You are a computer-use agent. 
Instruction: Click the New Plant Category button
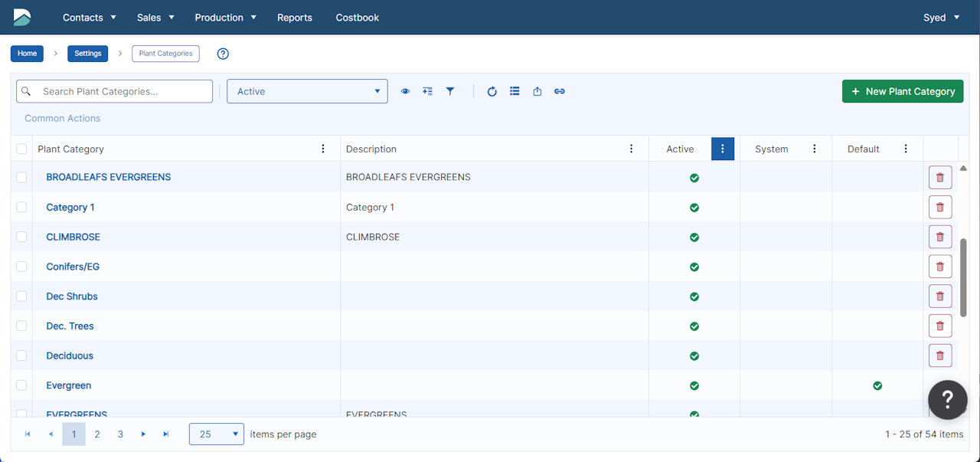[x=903, y=91]
